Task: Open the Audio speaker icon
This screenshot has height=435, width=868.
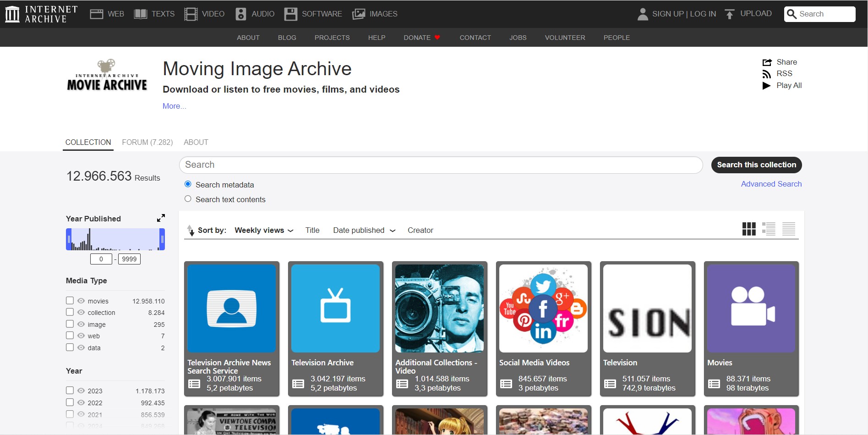Action: 240,14
